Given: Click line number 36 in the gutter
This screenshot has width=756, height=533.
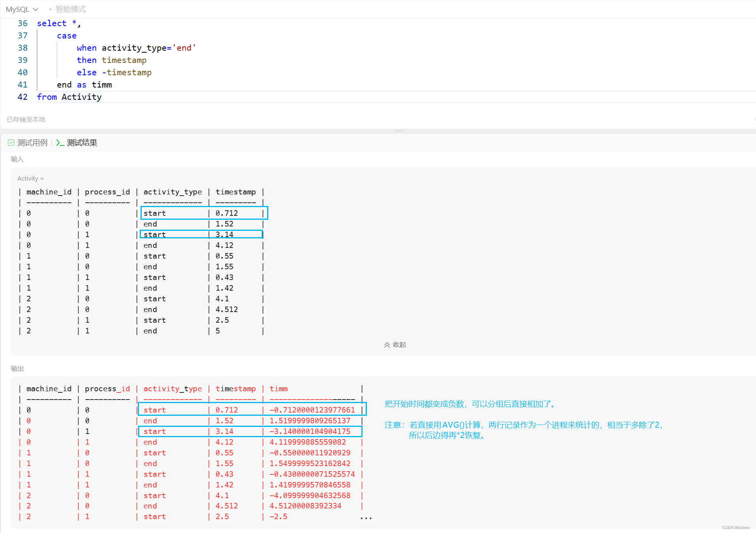Looking at the screenshot, I should 23,23.
